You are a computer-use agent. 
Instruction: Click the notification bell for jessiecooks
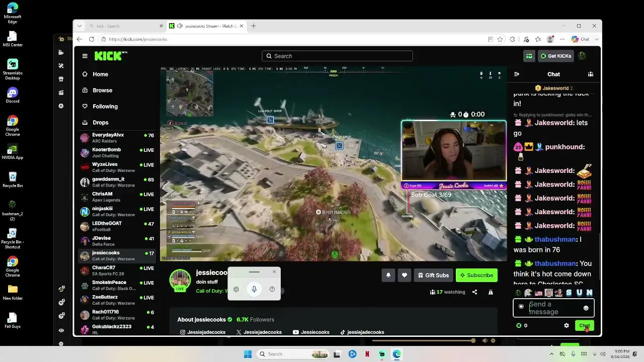(x=388, y=275)
